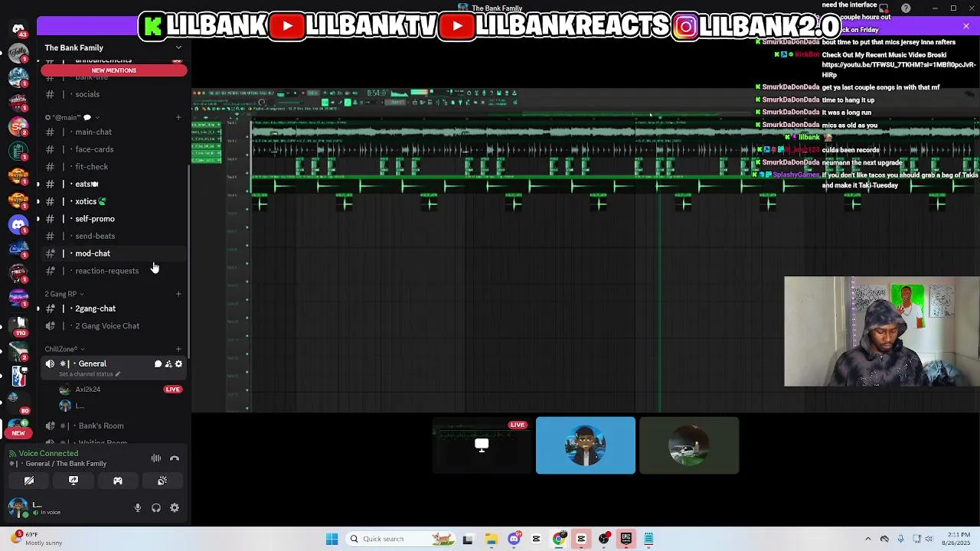Open user profile avatar in user panel
The image size is (980, 551).
point(18,507)
